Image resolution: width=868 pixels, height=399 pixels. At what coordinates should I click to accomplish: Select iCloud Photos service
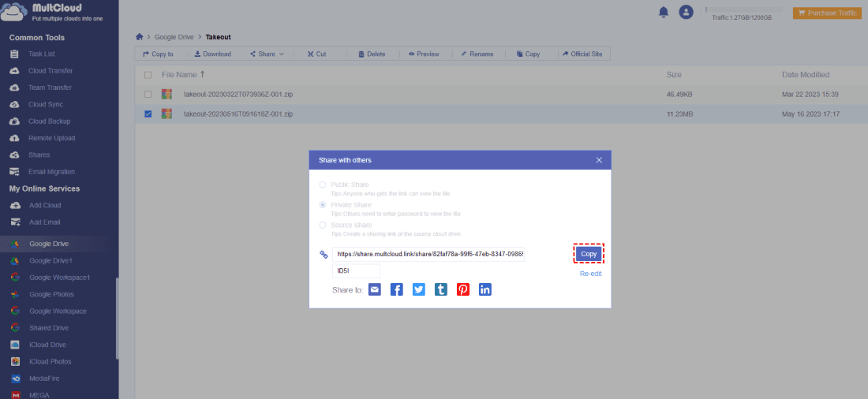tap(51, 362)
